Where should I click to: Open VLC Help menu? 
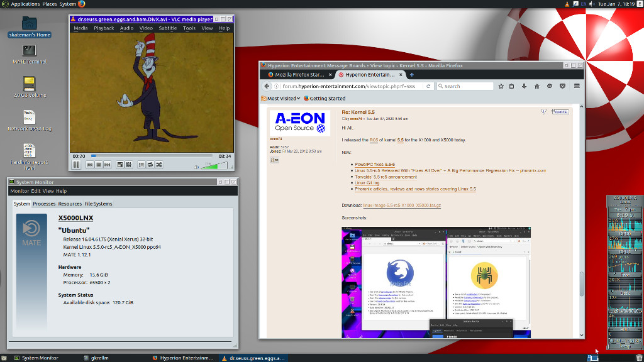coord(225,28)
